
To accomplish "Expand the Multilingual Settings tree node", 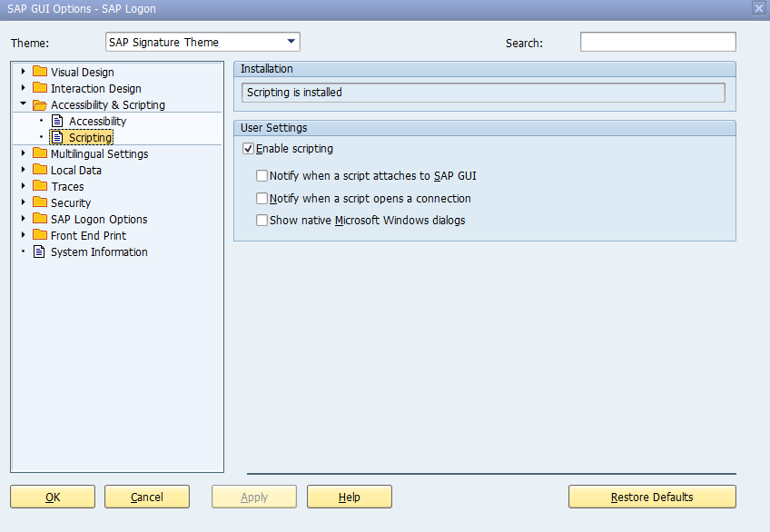I will 24,153.
